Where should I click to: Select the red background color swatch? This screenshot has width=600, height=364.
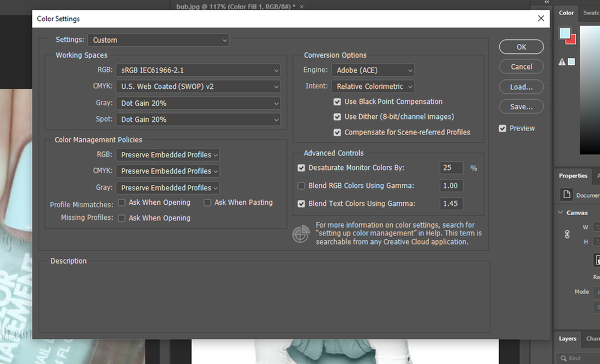tap(572, 40)
